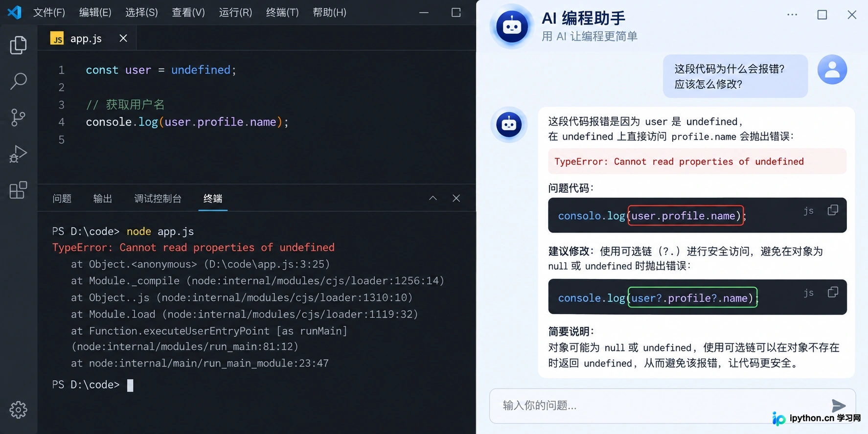Maximize the VS Code window
The height and width of the screenshot is (434, 868).
[456, 12]
